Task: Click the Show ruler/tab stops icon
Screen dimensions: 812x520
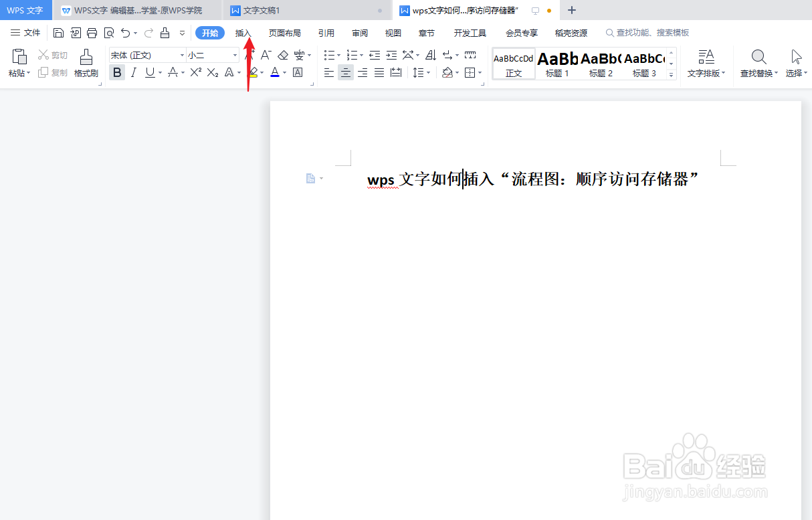Action: coord(470,55)
